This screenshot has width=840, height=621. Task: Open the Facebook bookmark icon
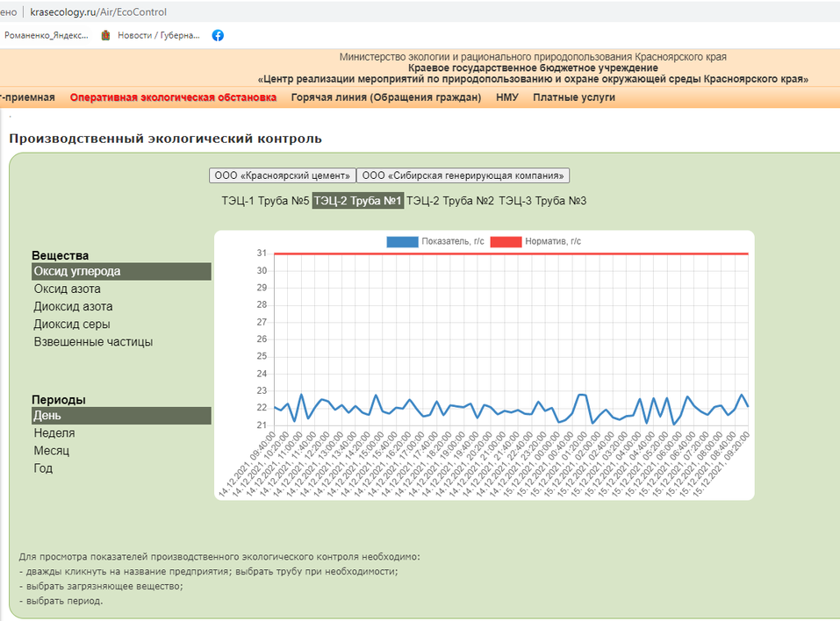[218, 35]
